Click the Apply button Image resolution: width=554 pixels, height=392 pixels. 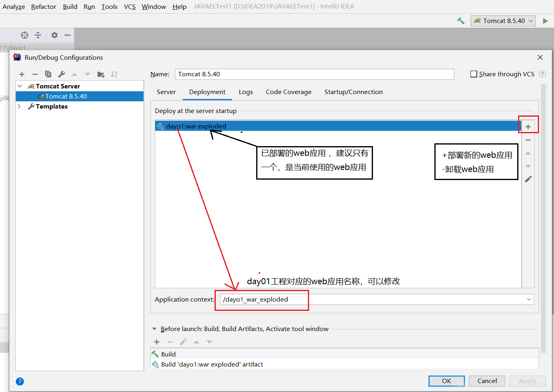527,381
